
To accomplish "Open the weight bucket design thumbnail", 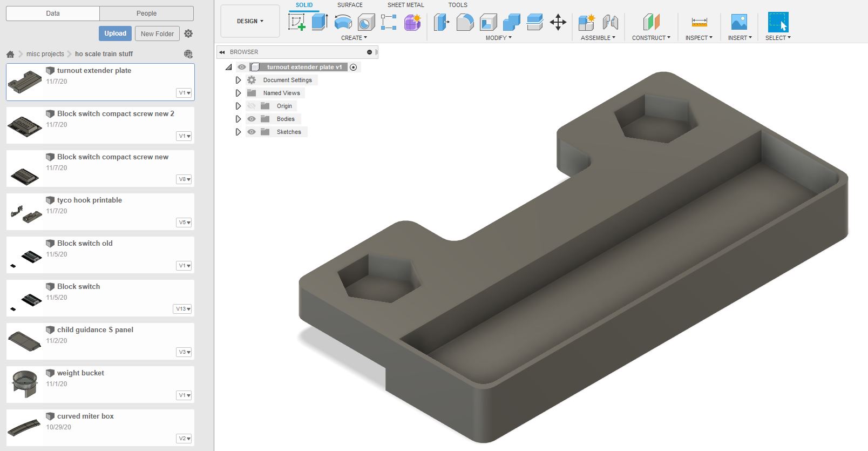I will tap(25, 385).
